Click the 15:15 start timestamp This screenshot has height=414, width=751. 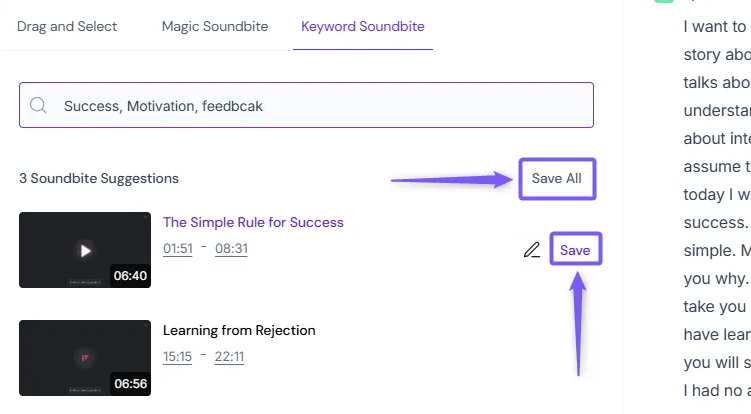coord(177,357)
